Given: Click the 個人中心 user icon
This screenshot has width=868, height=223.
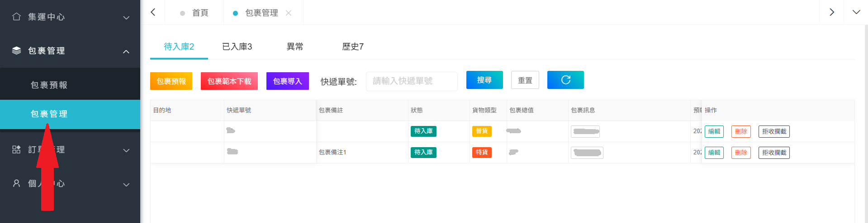Looking at the screenshot, I should coord(17,183).
